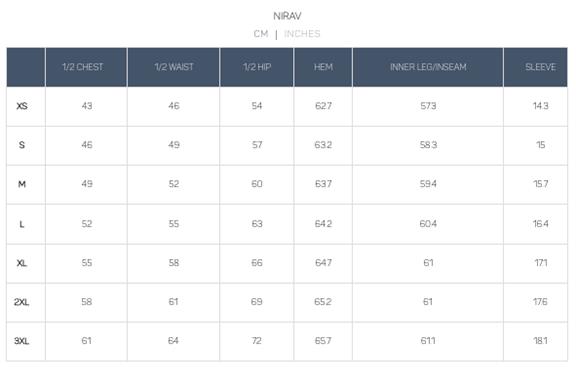Click the INNER LEG/INSEAM column header

428,67
